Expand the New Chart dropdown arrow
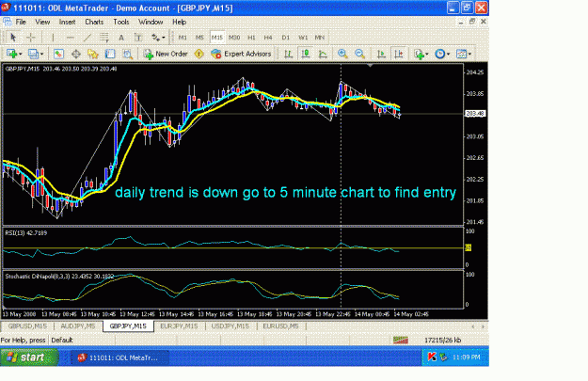588x381 pixels. 21,54
